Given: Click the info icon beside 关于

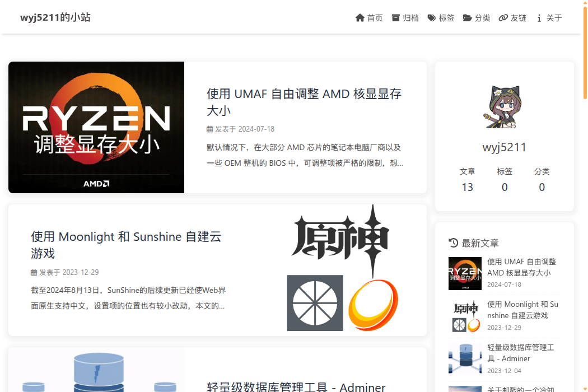Looking at the screenshot, I should point(539,18).
